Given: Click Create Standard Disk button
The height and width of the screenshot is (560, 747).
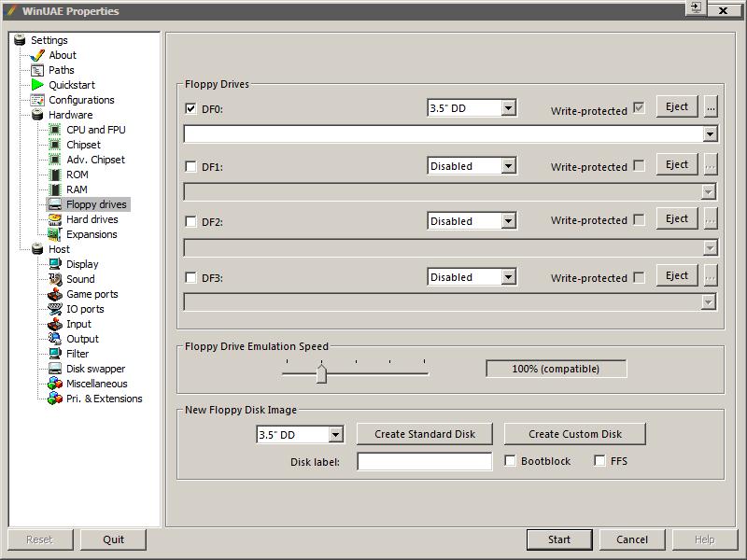Looking at the screenshot, I should [x=425, y=434].
